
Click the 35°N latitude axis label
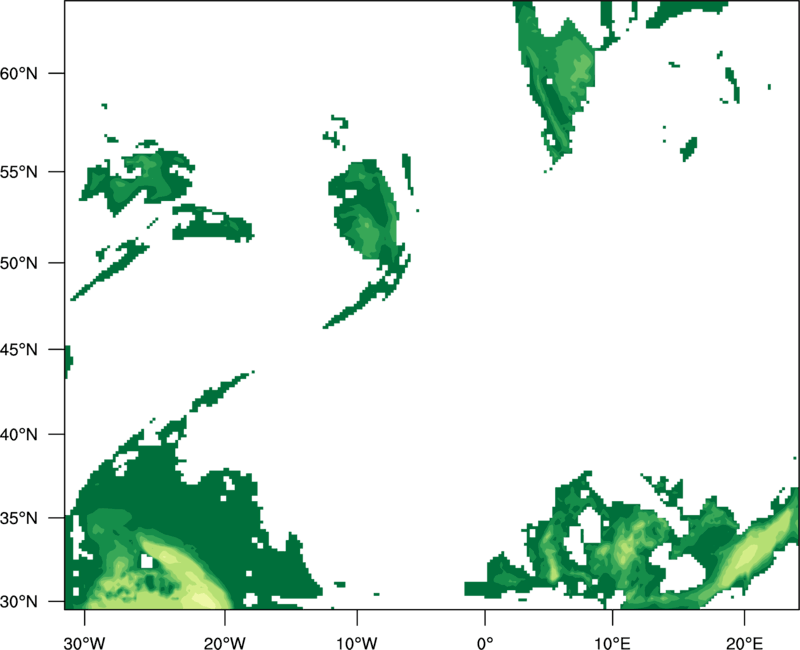(19, 518)
